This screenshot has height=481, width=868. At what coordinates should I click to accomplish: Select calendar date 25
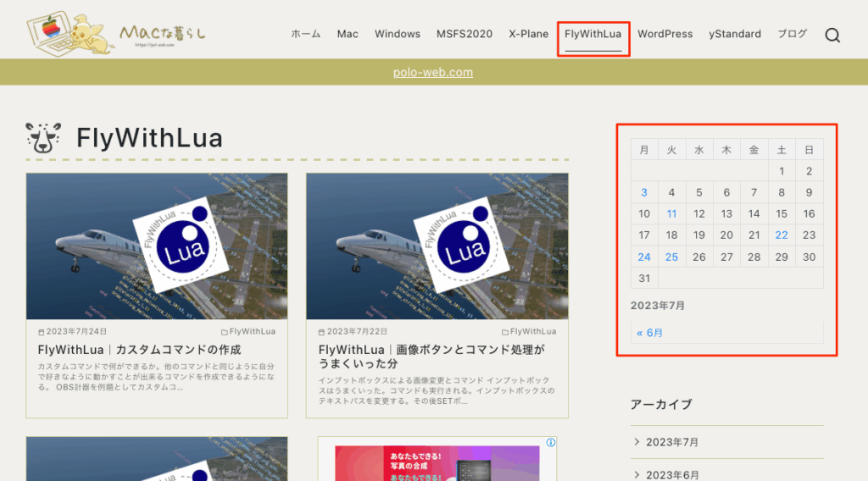coord(671,257)
